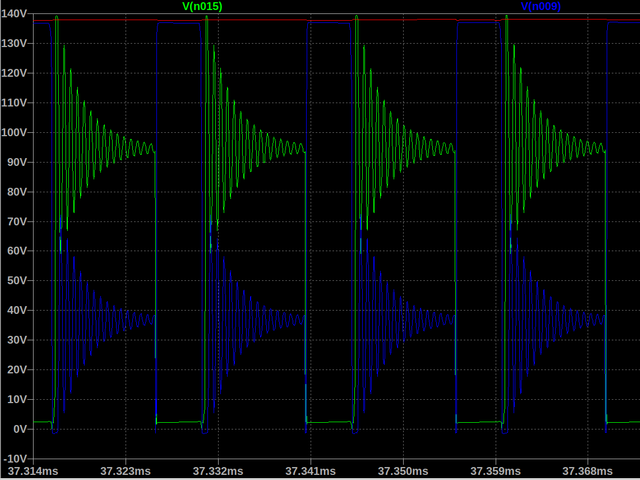Click the 37.350ms time axis label
Screen dimensions: 640x480
[x=403, y=471]
